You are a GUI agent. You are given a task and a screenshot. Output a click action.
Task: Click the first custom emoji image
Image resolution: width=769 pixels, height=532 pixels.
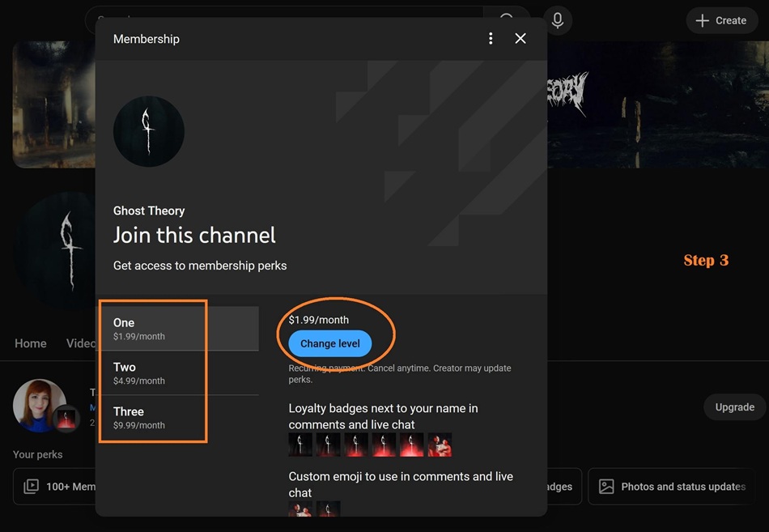click(x=300, y=509)
